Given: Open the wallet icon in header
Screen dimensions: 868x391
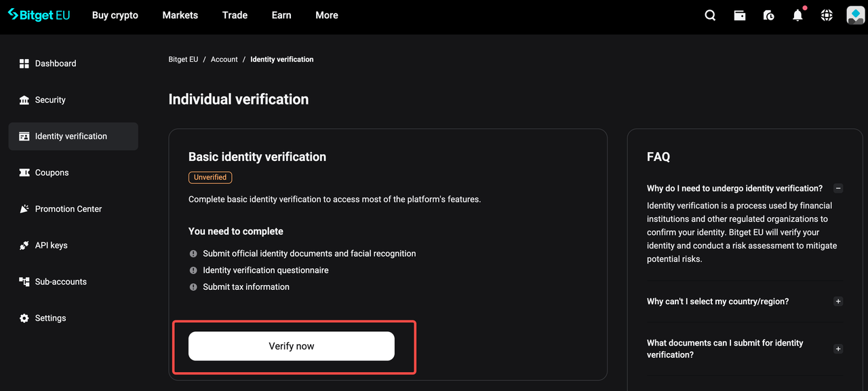Looking at the screenshot, I should (740, 15).
